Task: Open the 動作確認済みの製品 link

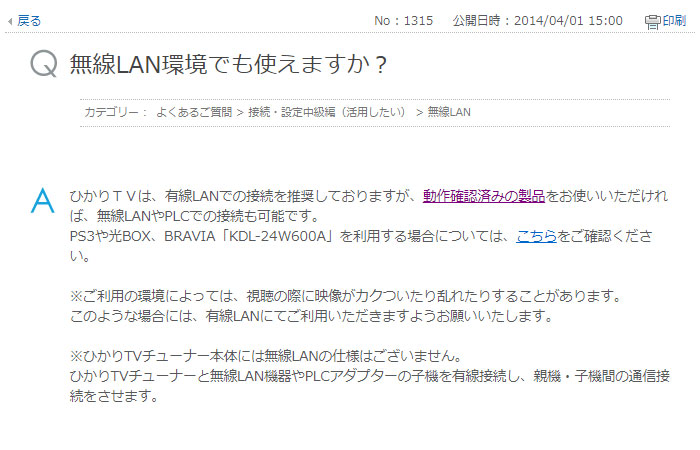Action: coord(484,196)
